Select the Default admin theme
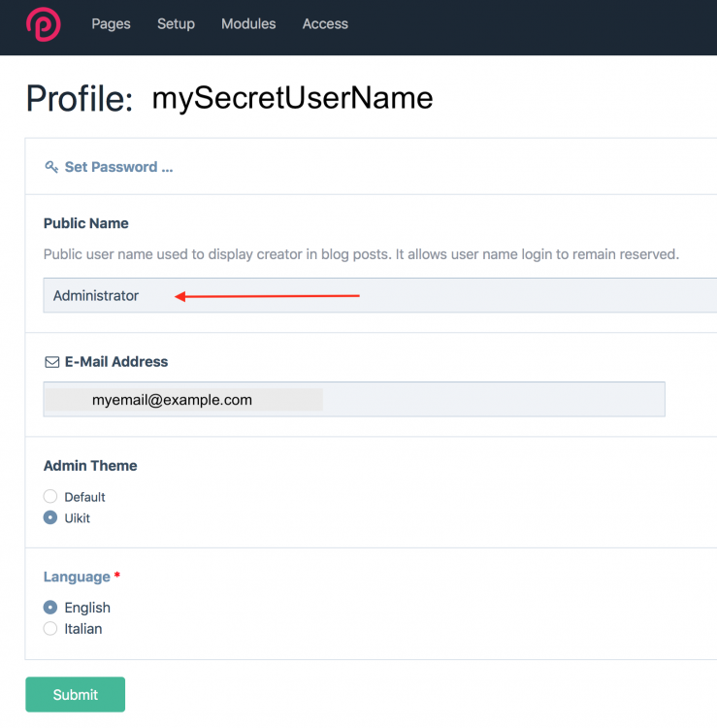717x728 pixels. (50, 497)
